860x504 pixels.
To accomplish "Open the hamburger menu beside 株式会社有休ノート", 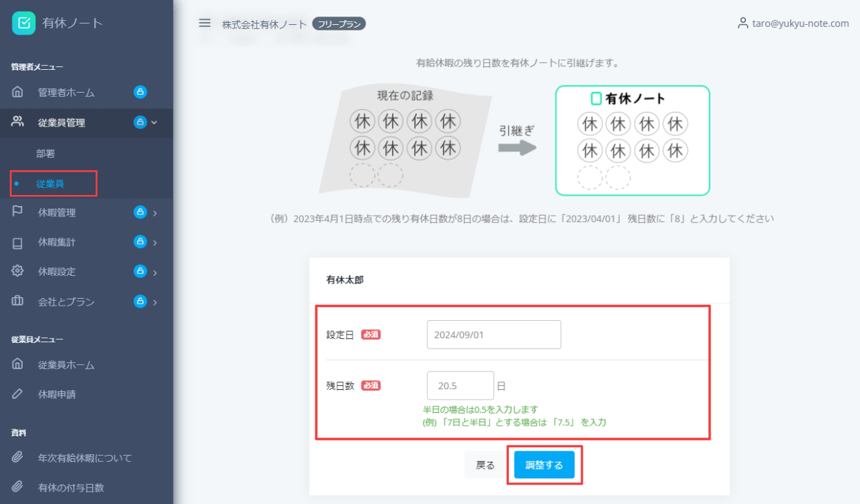I will tap(204, 22).
